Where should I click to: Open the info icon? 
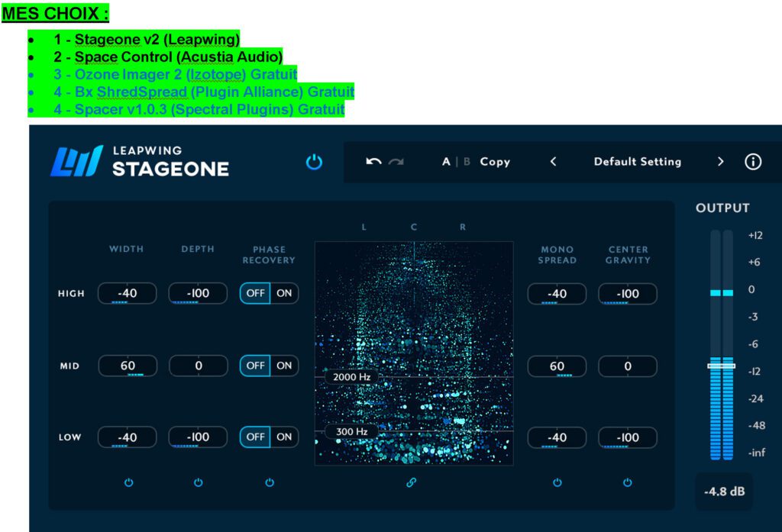click(x=753, y=162)
